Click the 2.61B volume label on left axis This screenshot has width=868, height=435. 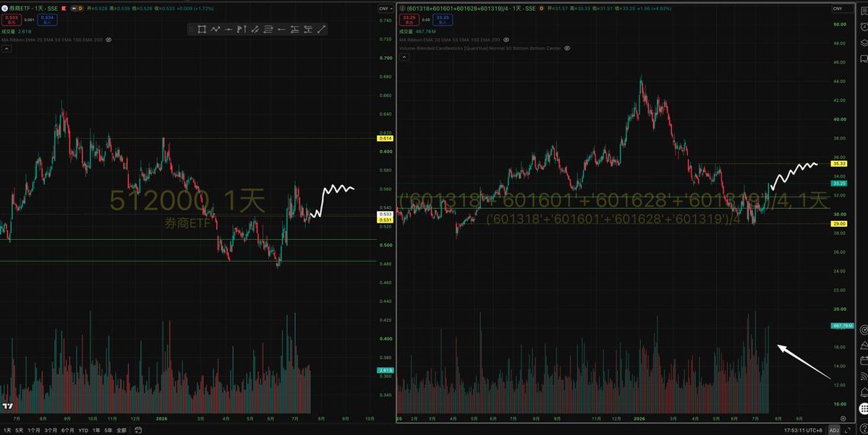[x=386, y=370]
